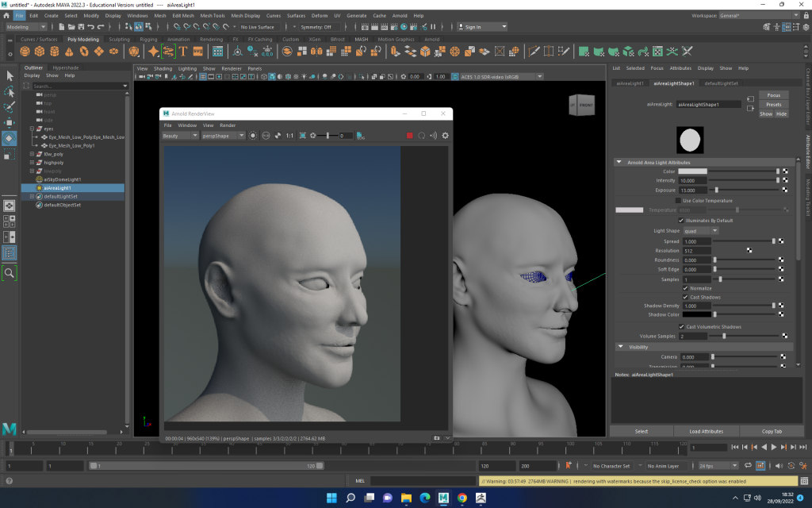This screenshot has height=508, width=812.
Task: Open the Light Shape quad dropdown
Action: click(x=701, y=231)
